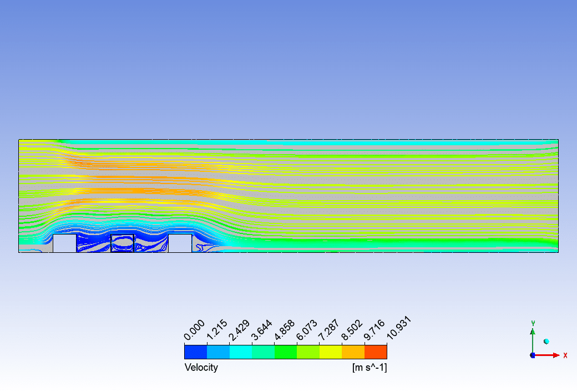The height and width of the screenshot is (392, 577).
Task: Click the red-orange legend color band
Action: point(376,352)
